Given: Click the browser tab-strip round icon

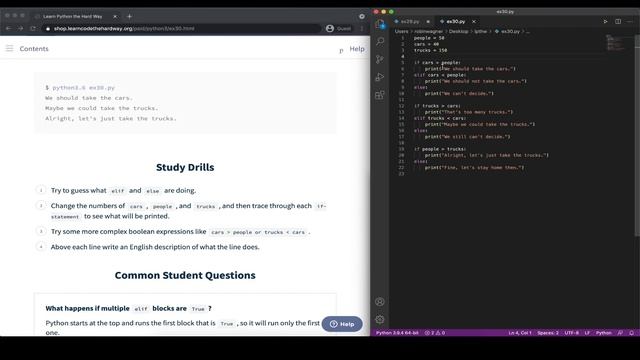Looking at the screenshot, I should tap(362, 16).
